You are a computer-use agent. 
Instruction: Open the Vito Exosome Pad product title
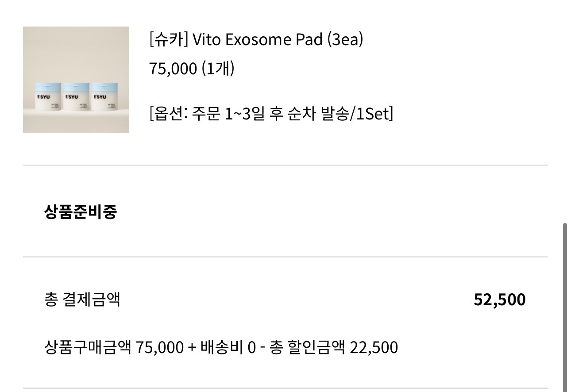coord(257,40)
